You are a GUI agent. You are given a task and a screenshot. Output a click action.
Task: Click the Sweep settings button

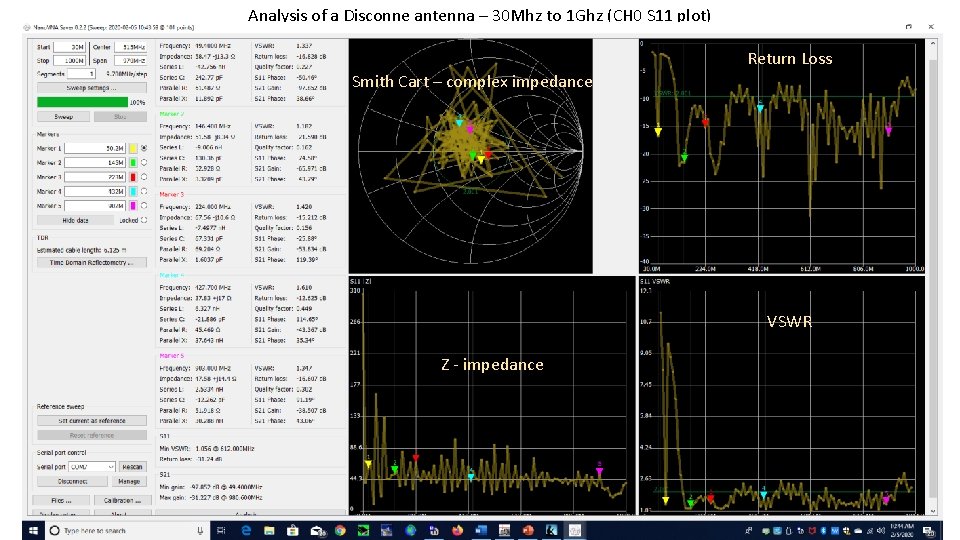click(92, 88)
